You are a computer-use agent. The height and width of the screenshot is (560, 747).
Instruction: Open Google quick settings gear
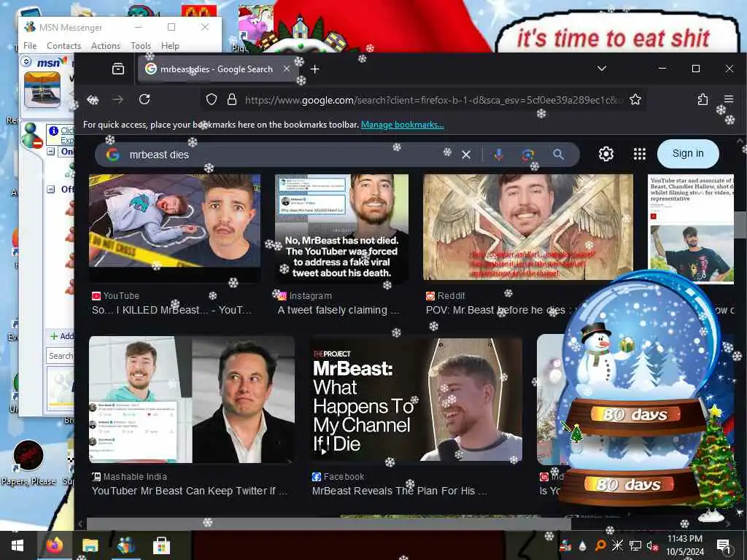click(606, 154)
